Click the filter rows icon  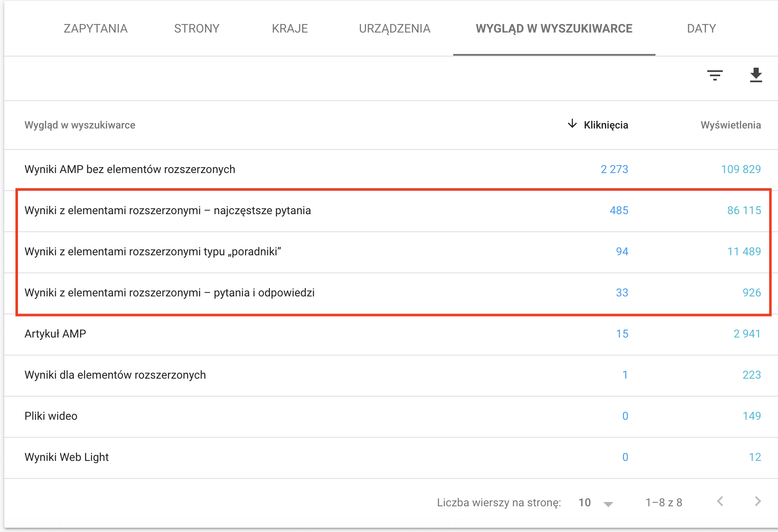tap(715, 75)
